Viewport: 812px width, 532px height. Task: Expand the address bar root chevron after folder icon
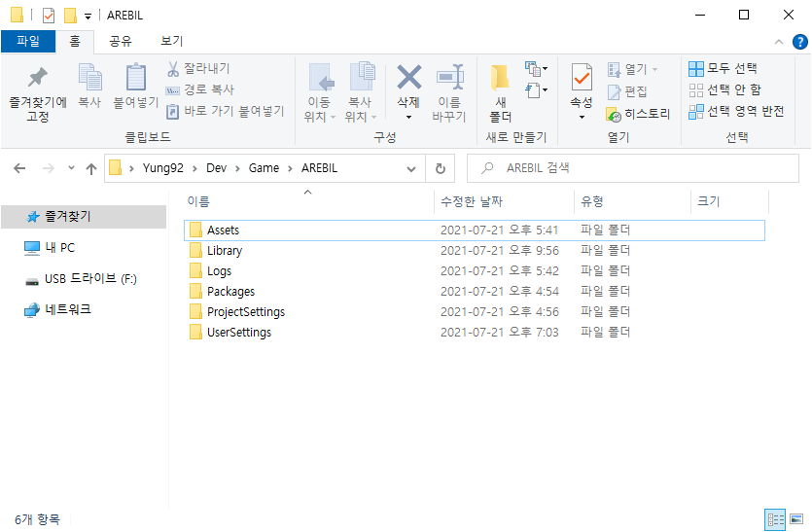131,168
